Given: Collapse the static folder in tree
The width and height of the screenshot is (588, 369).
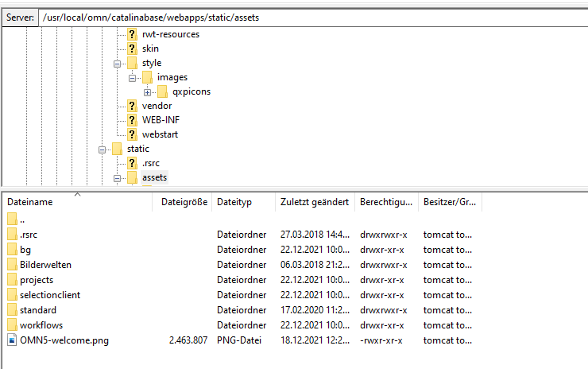Looking at the screenshot, I should [103, 149].
